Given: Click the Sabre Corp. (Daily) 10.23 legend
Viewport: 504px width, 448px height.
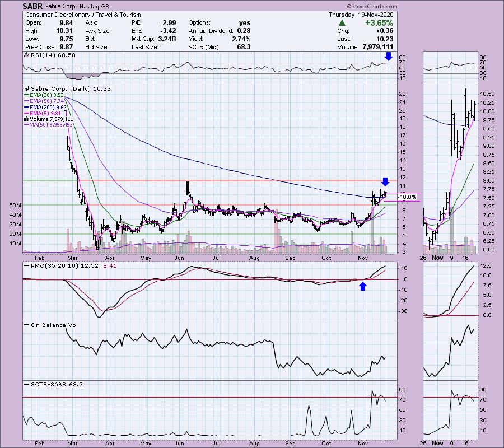Looking at the screenshot, I should [x=71, y=88].
